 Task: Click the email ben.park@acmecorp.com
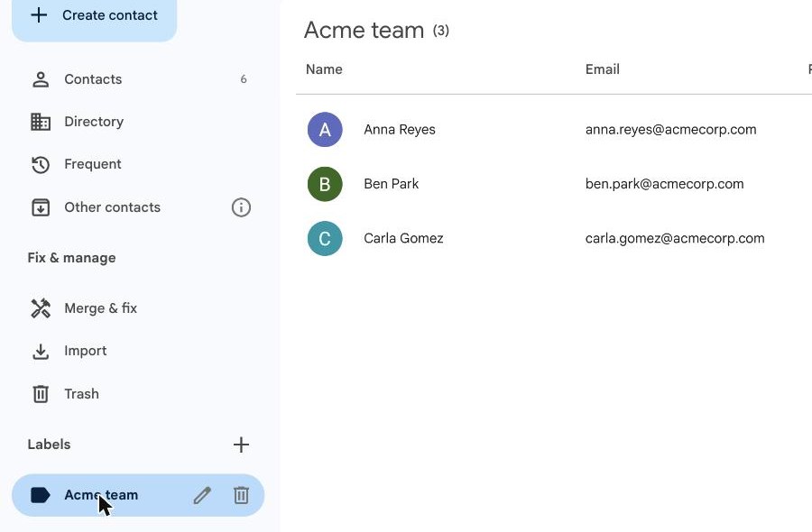pyautogui.click(x=664, y=184)
